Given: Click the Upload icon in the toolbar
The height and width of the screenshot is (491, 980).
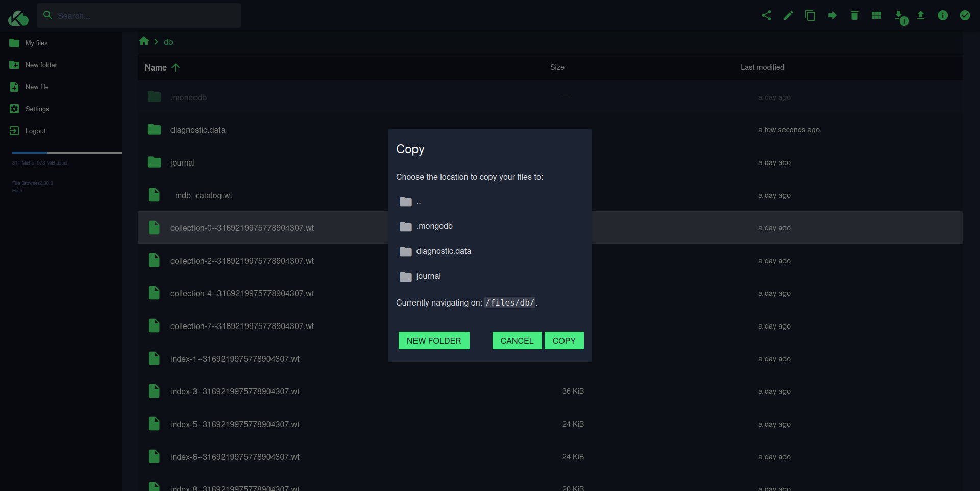Looking at the screenshot, I should pyautogui.click(x=921, y=15).
